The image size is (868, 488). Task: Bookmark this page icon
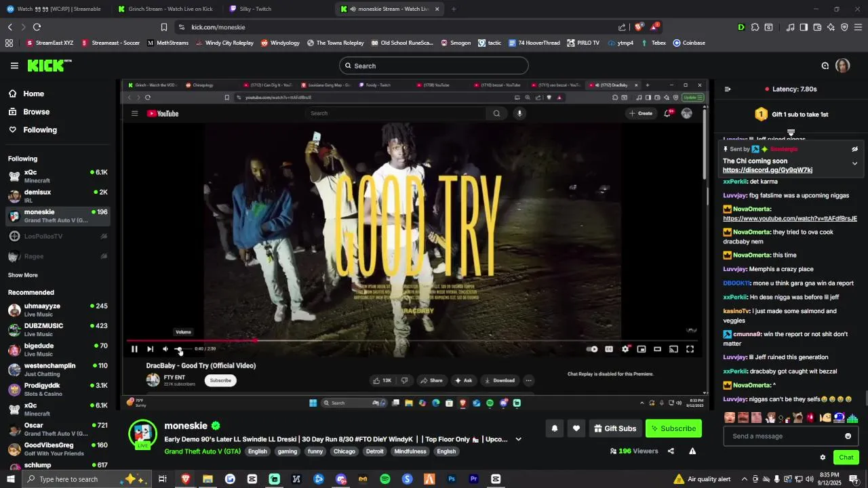click(164, 27)
